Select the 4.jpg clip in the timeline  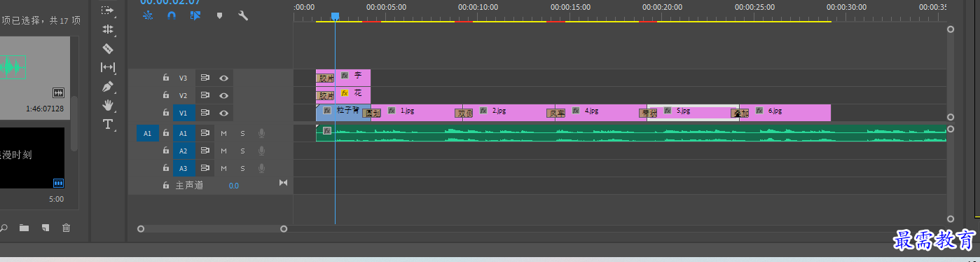[601, 112]
